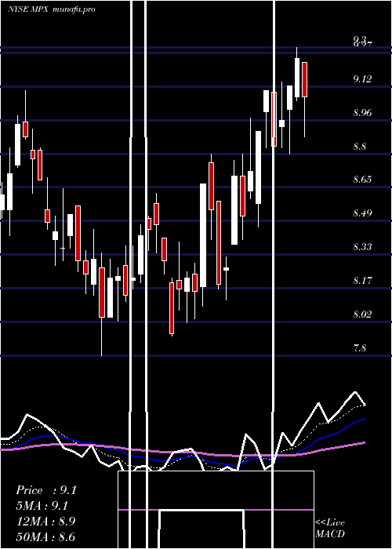Select the 9.12 price axis label

click(362, 79)
